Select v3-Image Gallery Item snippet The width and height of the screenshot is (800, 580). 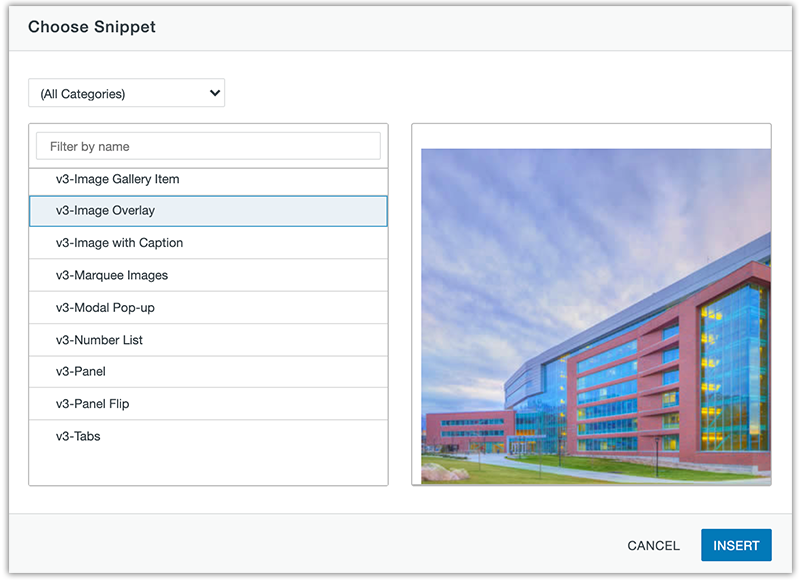(208, 180)
